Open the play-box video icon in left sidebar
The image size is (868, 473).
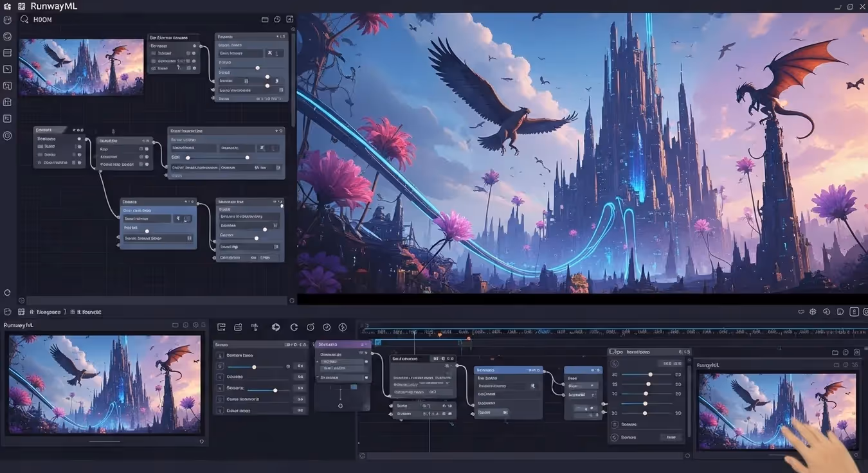(8, 69)
